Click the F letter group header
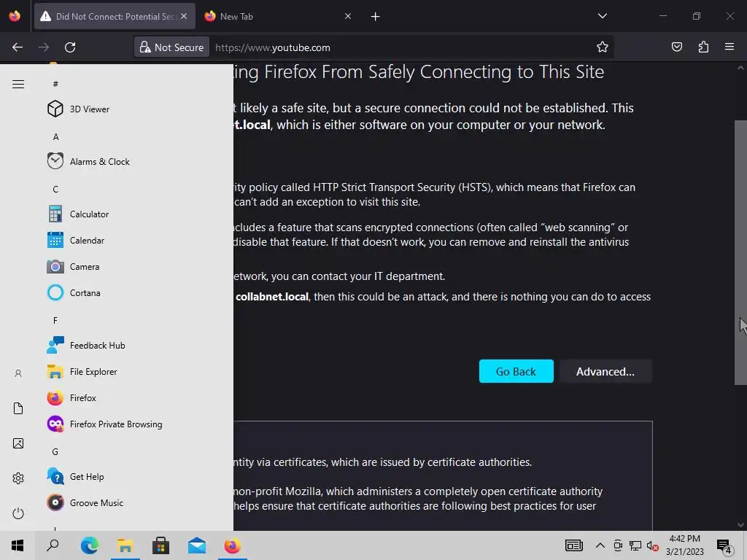 tap(55, 321)
